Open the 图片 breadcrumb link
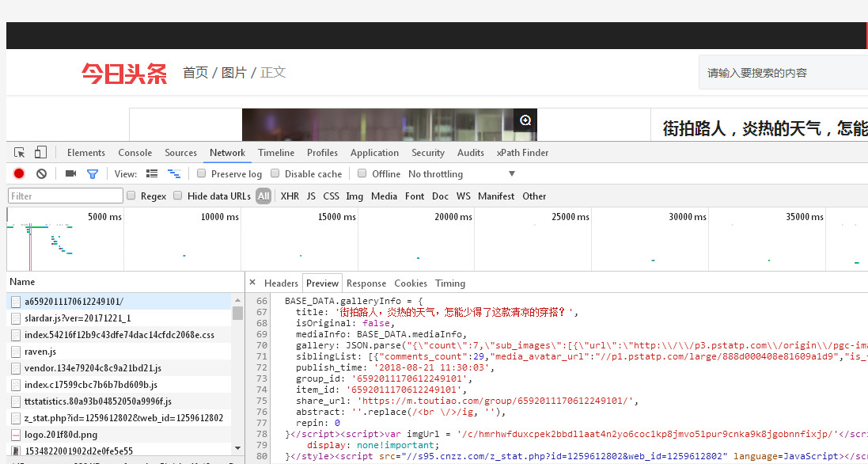 tap(233, 73)
